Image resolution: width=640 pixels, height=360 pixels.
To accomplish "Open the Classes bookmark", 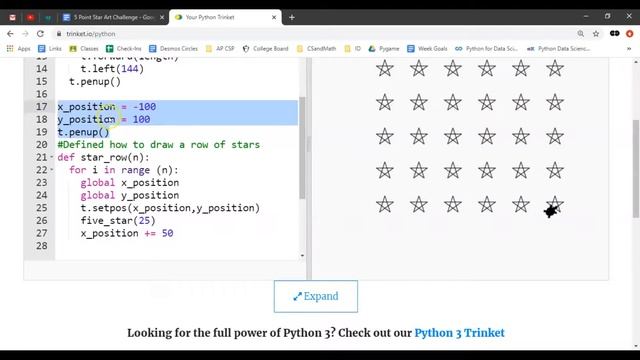I will pos(84,49).
